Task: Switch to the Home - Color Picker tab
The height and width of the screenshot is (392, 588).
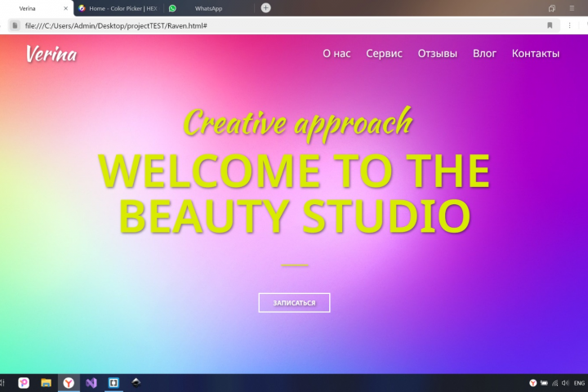Action: (x=119, y=8)
